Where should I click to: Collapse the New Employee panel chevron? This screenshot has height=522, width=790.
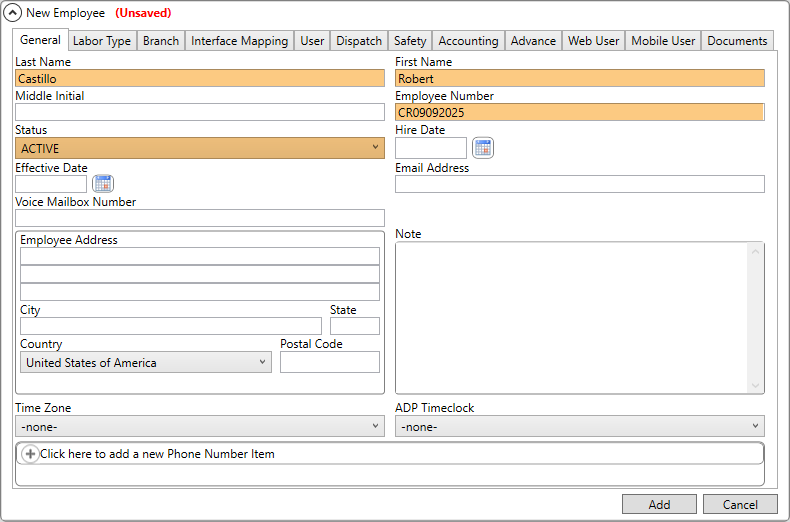14,13
